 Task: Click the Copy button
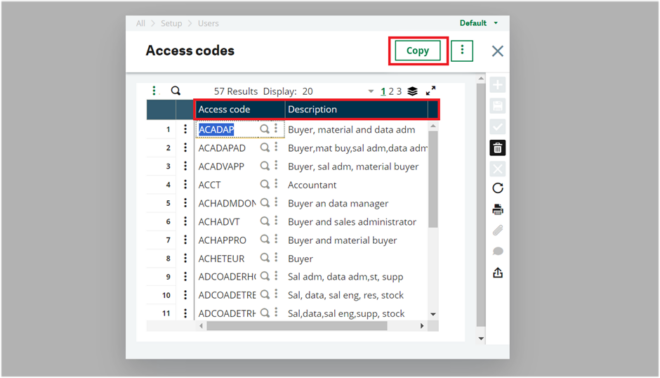click(417, 51)
